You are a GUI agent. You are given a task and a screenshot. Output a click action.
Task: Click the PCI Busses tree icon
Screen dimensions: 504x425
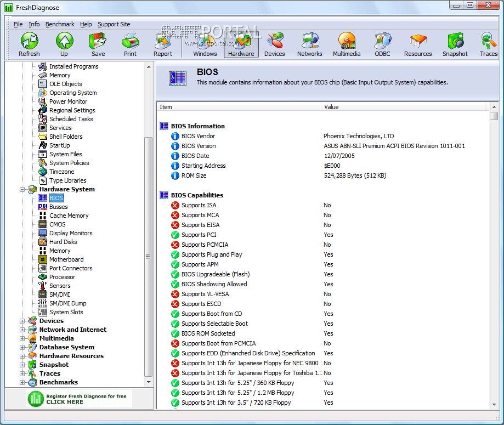pyautogui.click(x=43, y=207)
